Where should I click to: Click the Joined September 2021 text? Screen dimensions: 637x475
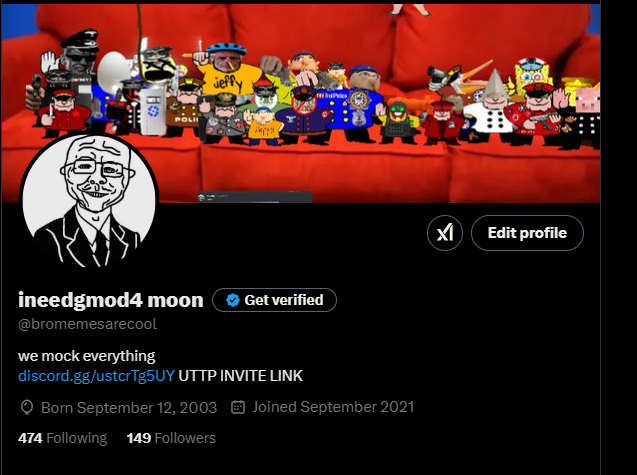click(x=333, y=407)
